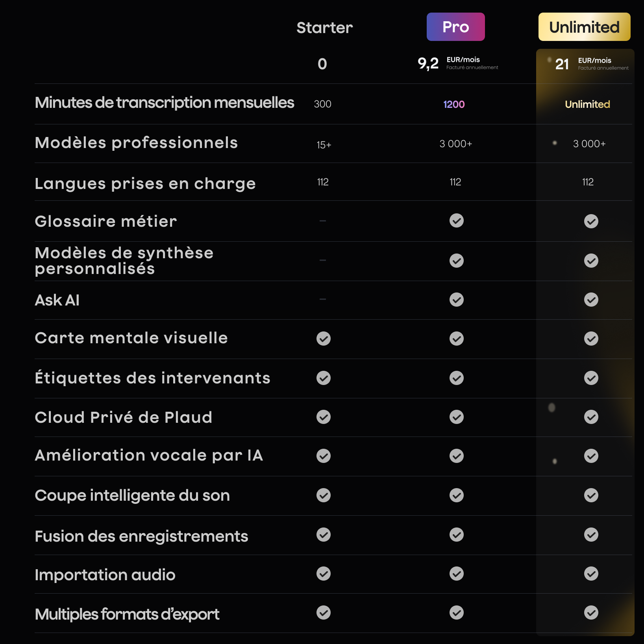This screenshot has height=644, width=644.
Task: Click Pro checkmark for Multiples formats d'export
Action: (456, 613)
